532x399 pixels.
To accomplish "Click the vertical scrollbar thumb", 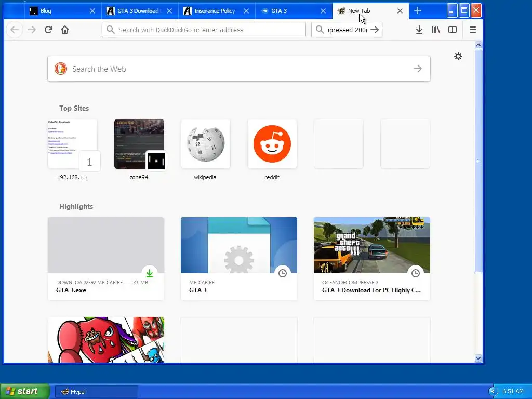I will (478, 161).
